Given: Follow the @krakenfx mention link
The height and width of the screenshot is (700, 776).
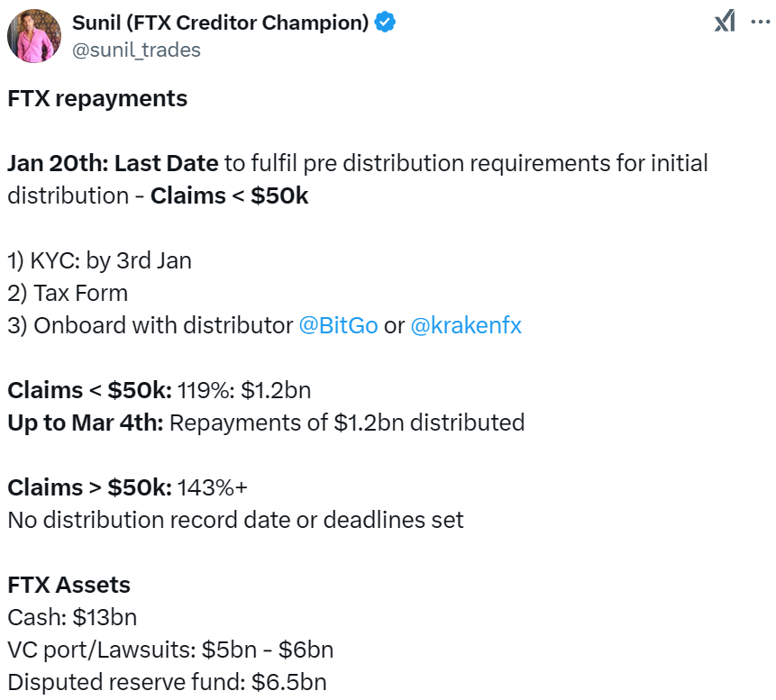Looking at the screenshot, I should [x=466, y=325].
